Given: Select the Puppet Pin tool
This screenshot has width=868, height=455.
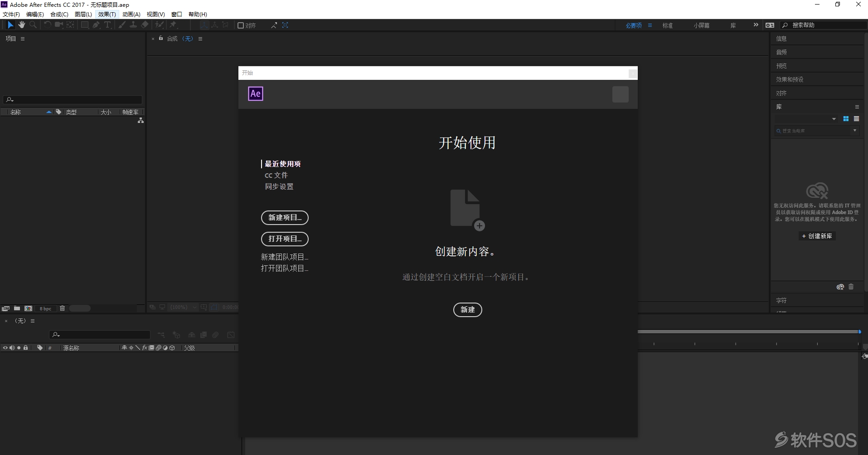Looking at the screenshot, I should point(173,25).
